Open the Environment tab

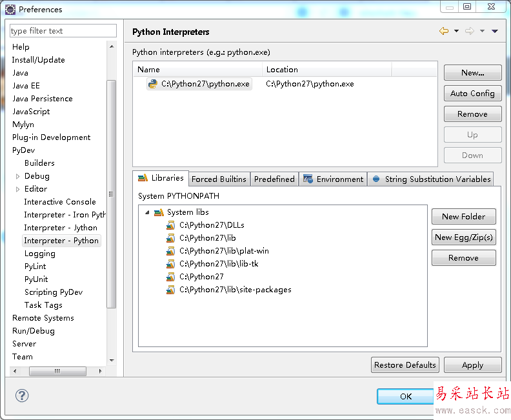pos(333,179)
